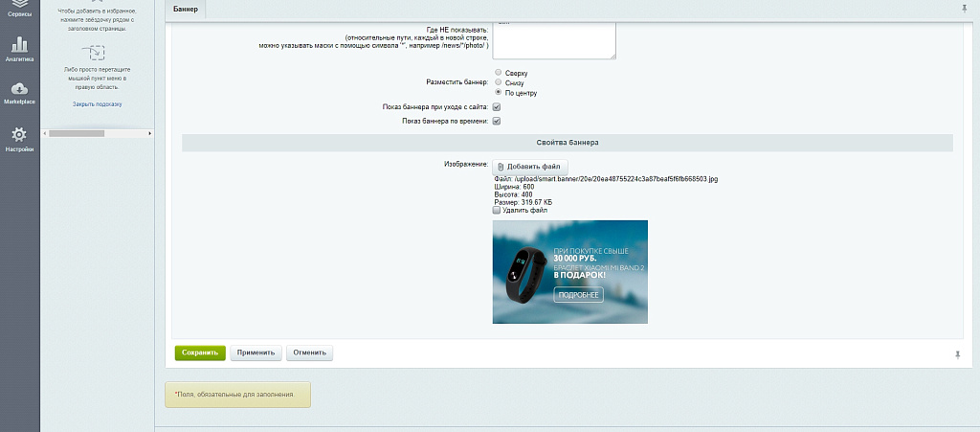Open the Аналитика sidebar section

[x=19, y=48]
